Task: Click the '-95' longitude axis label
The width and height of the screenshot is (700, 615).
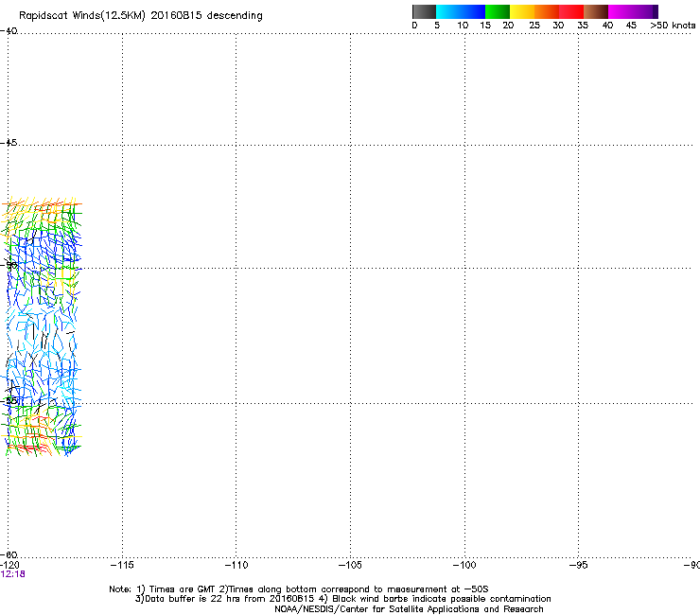Action: (x=579, y=566)
